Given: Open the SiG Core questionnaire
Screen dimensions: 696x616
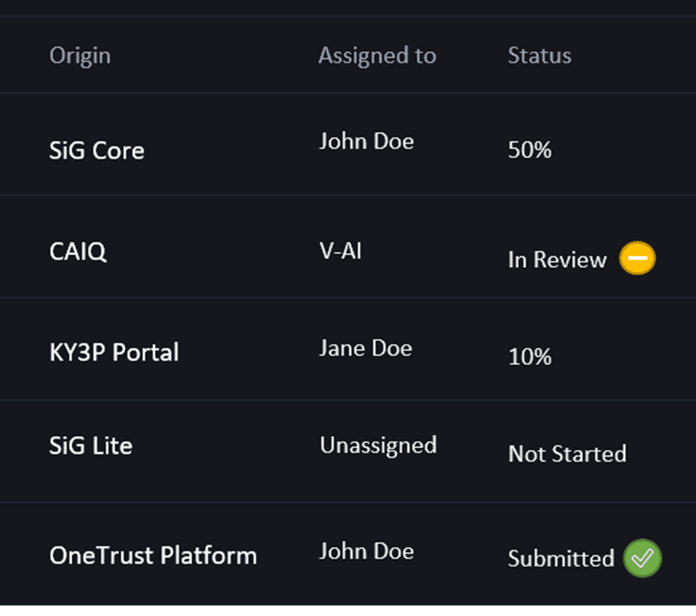Looking at the screenshot, I should click(97, 151).
